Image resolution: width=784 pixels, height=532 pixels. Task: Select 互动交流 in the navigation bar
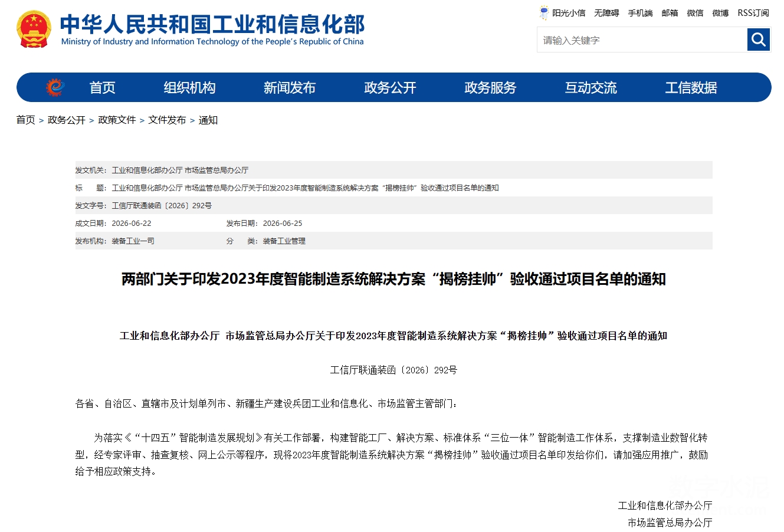click(591, 88)
